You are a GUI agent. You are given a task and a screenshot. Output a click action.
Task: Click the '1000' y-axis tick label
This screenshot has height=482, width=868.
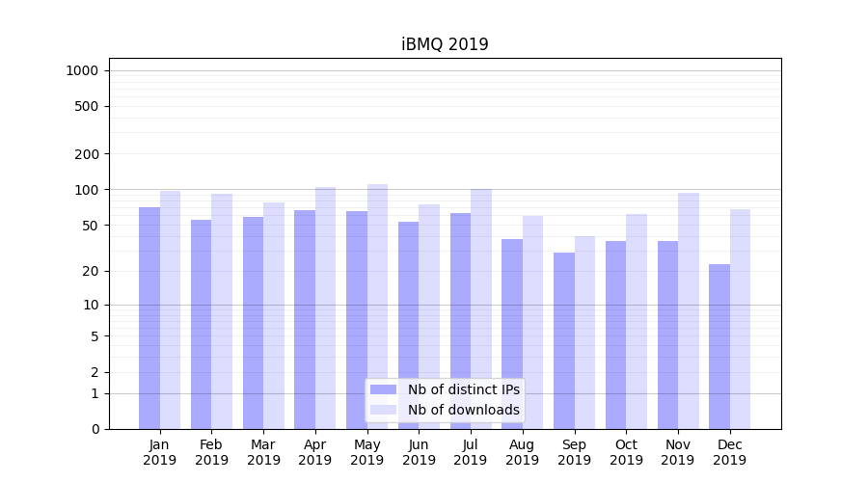[82, 70]
